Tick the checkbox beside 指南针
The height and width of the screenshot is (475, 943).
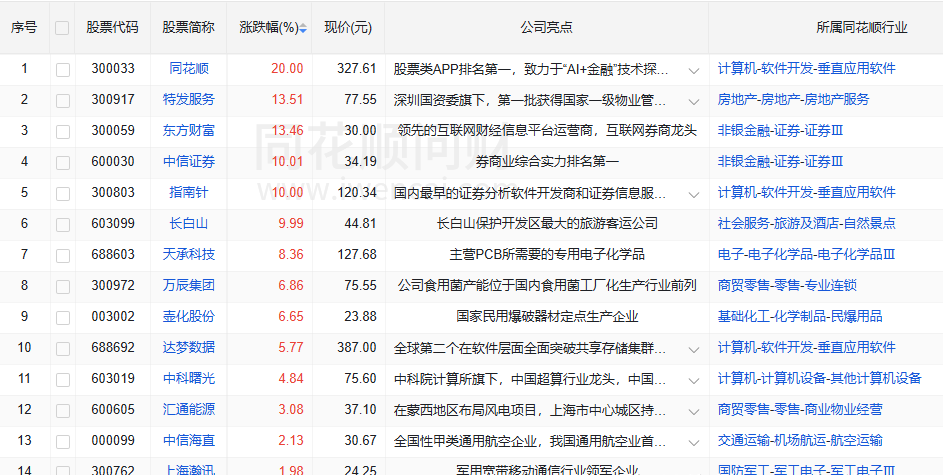pos(63,194)
